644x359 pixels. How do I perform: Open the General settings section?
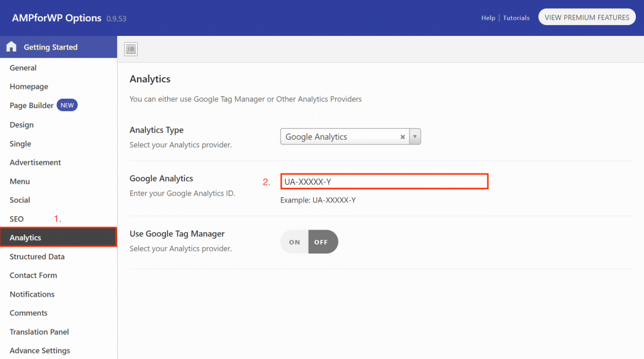23,68
